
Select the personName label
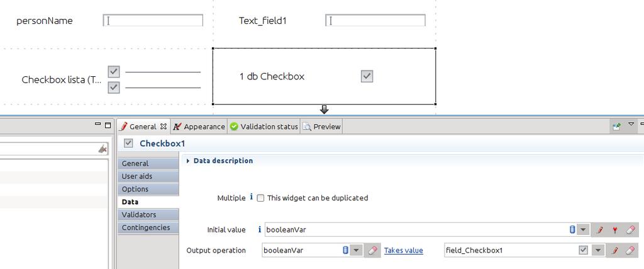click(x=45, y=21)
